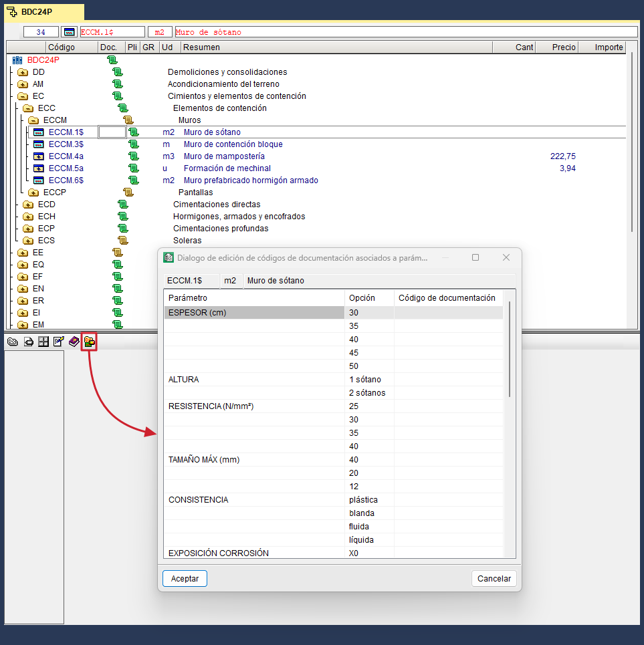Click the blue books icon of the BDC24P root
The height and width of the screenshot is (645, 644).
point(17,60)
